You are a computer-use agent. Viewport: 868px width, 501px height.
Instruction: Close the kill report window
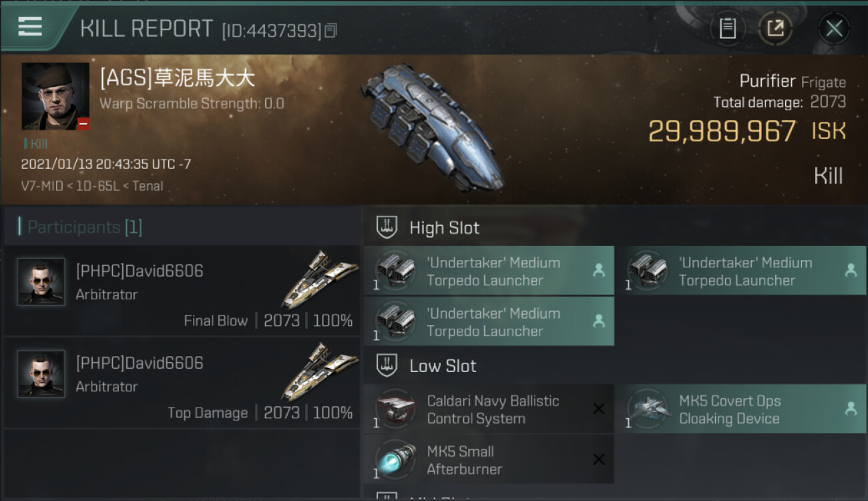tap(834, 28)
